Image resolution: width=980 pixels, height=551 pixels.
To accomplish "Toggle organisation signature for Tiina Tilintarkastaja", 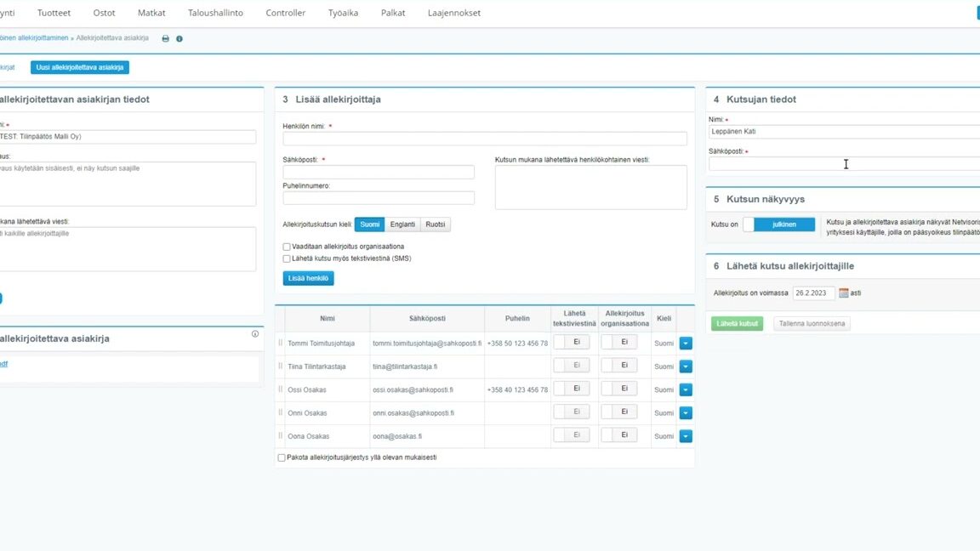I will coord(618,366).
